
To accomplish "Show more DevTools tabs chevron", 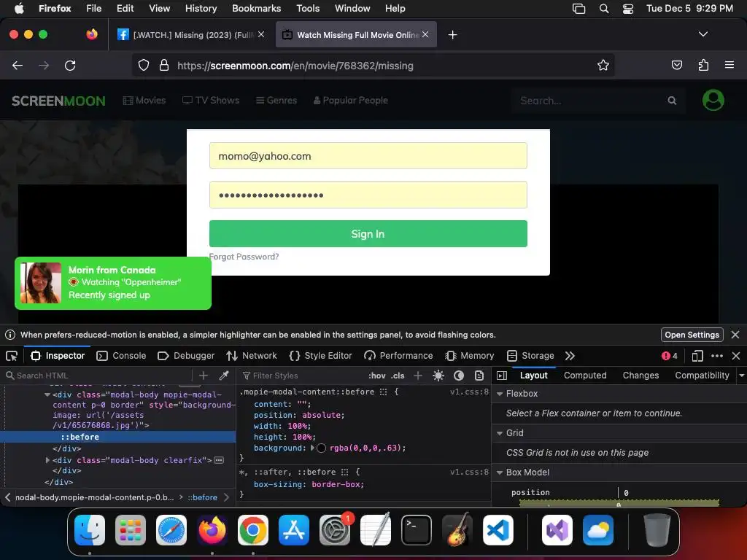I will (x=570, y=356).
